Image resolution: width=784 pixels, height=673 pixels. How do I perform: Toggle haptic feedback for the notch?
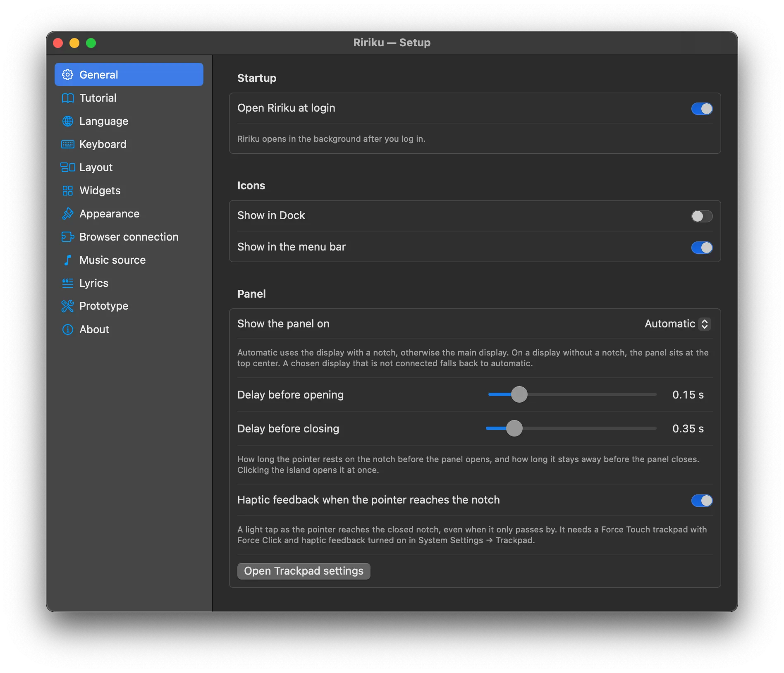coord(702,501)
